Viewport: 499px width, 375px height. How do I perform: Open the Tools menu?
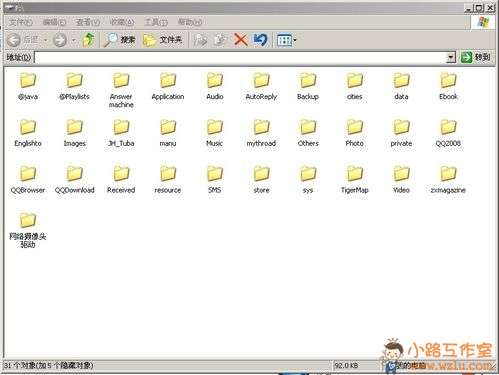(x=156, y=22)
